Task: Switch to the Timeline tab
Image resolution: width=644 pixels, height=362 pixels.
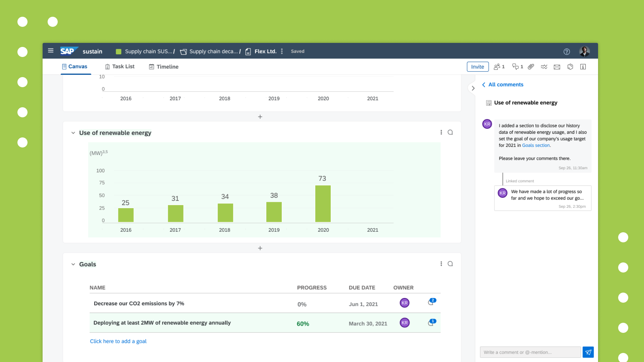Action: (164, 67)
